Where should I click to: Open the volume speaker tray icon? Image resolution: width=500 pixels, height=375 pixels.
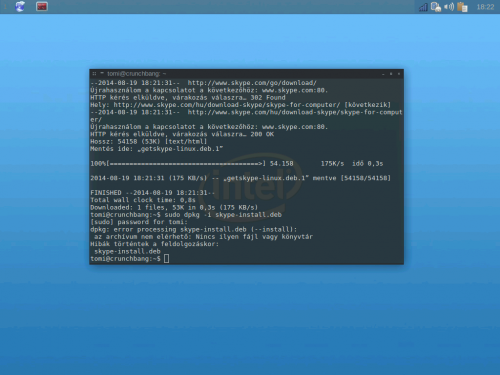click(x=449, y=7)
